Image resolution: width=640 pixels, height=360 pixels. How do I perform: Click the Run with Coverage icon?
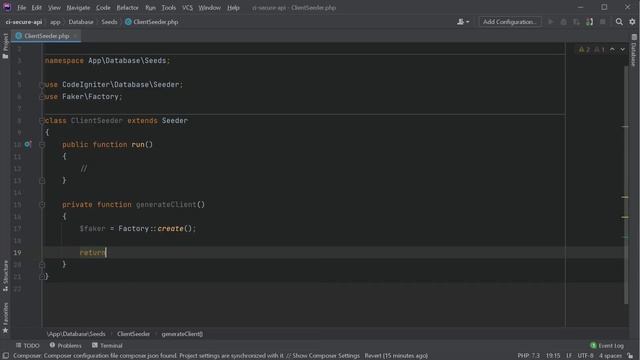click(x=576, y=22)
